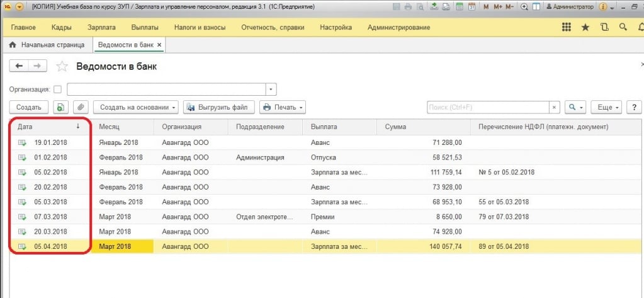This screenshot has width=644, height=298.
Task: Open the Еще actions dropdown
Action: click(609, 107)
